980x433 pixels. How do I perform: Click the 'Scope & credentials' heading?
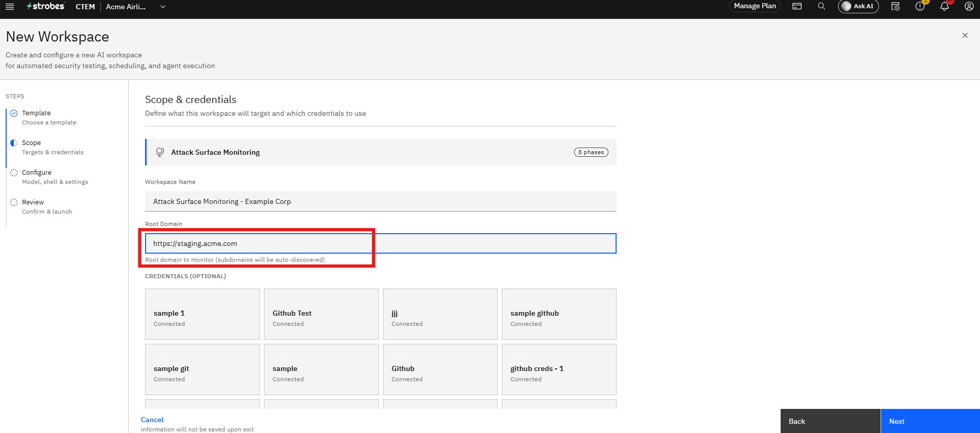pos(191,99)
